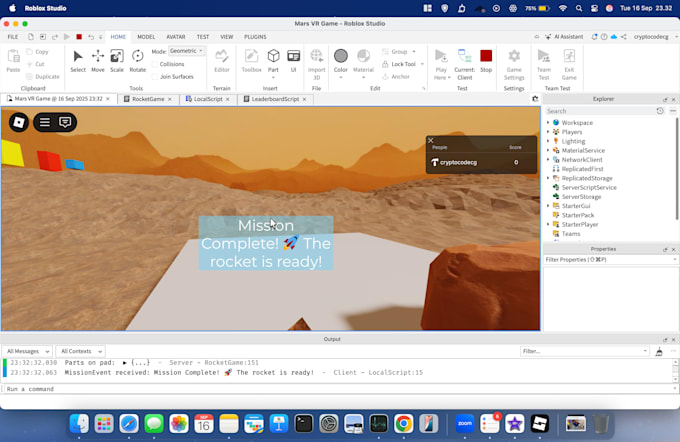Clear the Output log with broom icon
The height and width of the screenshot is (442, 680).
click(x=659, y=351)
